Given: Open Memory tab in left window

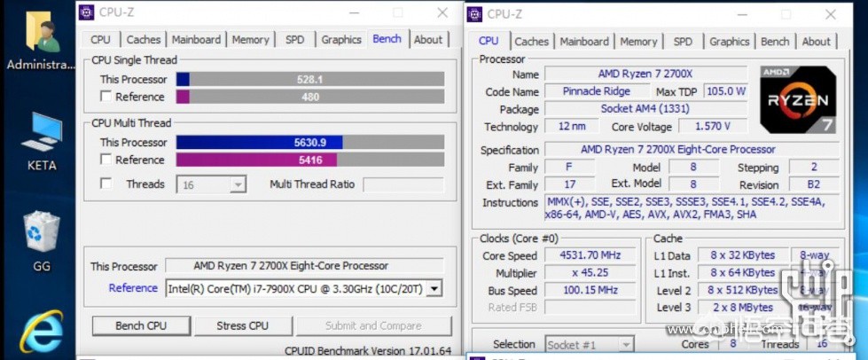Looking at the screenshot, I should point(250,40).
